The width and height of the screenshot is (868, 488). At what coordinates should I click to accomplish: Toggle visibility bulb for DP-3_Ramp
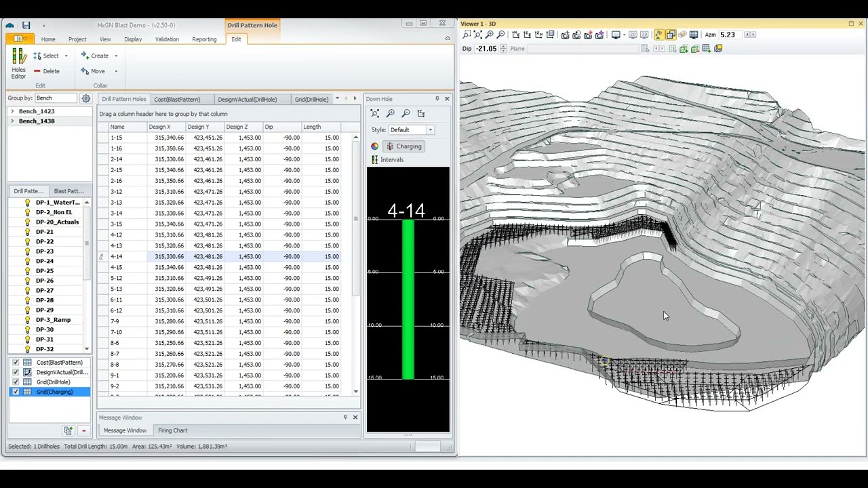pos(28,320)
